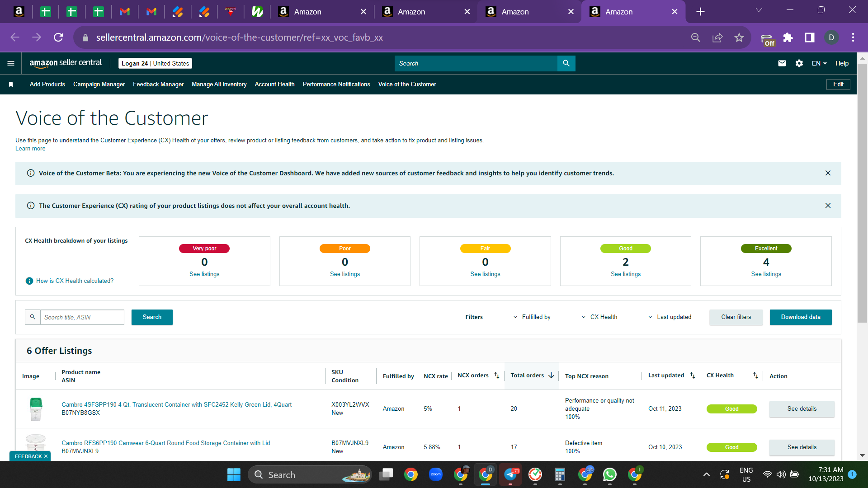
Task: Click the Cambro 4SFSPP190 product thumbnail
Action: 36,409
